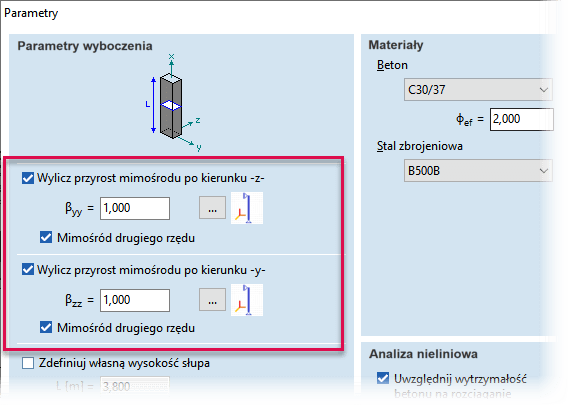569x406 pixels.
Task: Click the 'Parametry' title label
Action: [31, 13]
